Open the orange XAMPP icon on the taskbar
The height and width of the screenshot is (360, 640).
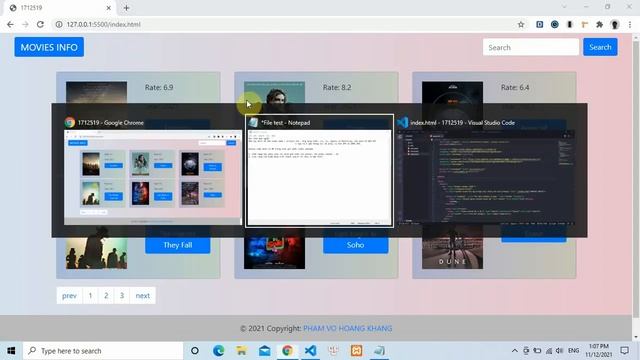pyautogui.click(x=356, y=351)
